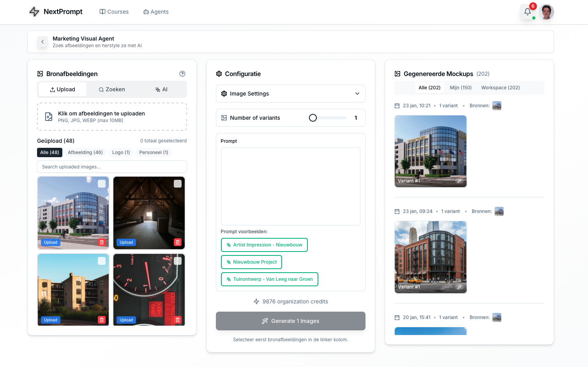Expand the Image Settings section

pos(290,94)
